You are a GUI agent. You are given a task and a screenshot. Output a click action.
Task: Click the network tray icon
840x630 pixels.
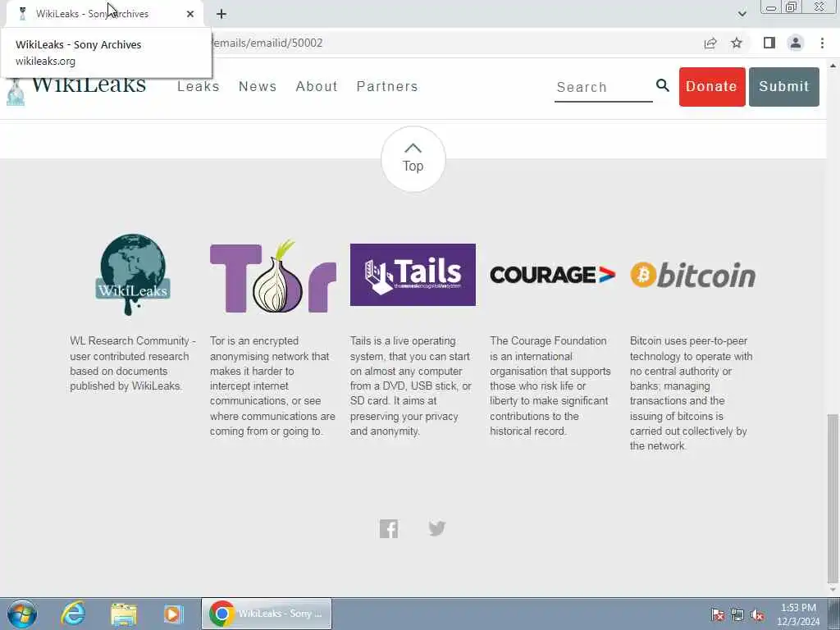click(737, 614)
